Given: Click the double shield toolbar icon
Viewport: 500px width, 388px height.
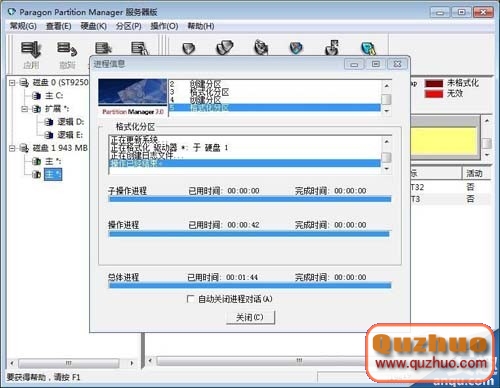Looking at the screenshot, I should click(225, 48).
